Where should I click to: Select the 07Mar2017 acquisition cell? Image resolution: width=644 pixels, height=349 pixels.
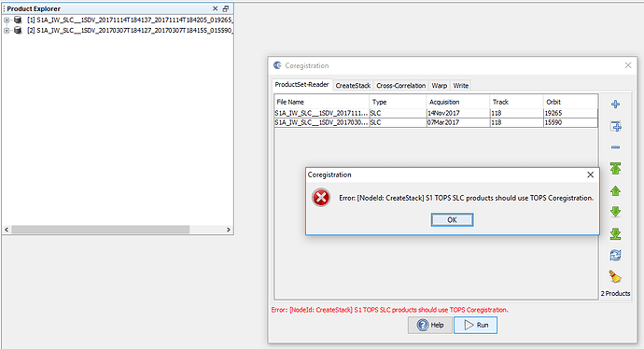coord(458,122)
